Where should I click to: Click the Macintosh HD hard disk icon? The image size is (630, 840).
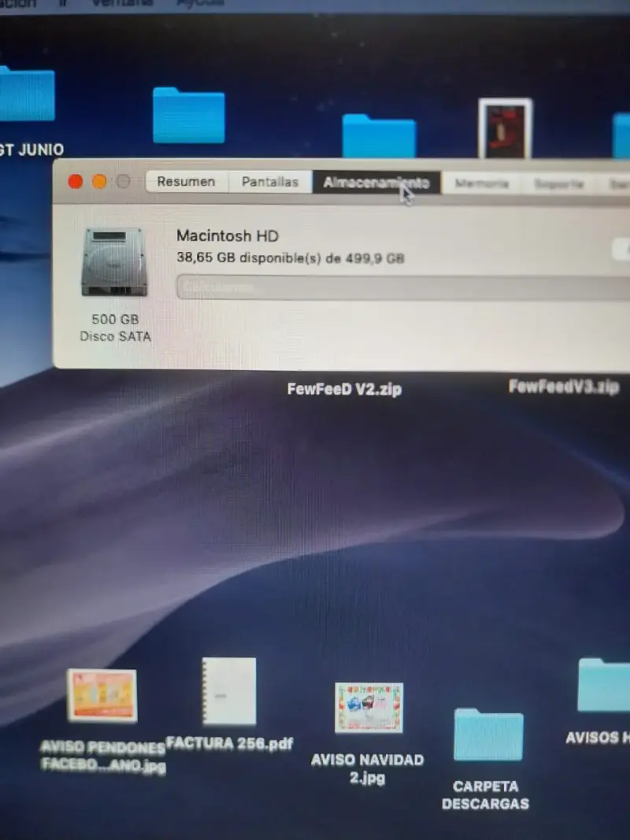[x=114, y=262]
